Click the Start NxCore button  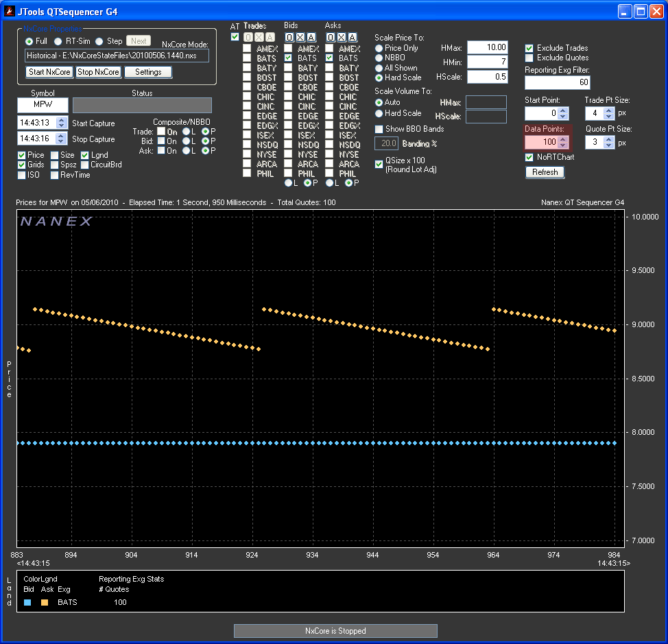tap(49, 72)
